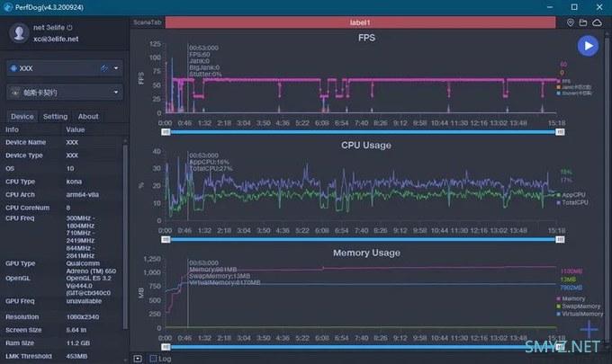Image resolution: width=612 pixels, height=364 pixels.
Task: Select the CPU CoreNum row
Action: [62, 208]
